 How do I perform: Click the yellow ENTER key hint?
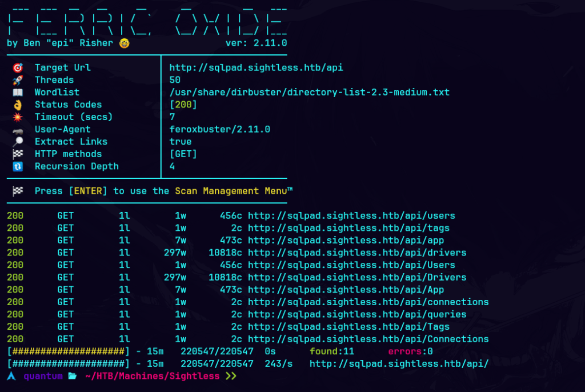click(x=87, y=191)
